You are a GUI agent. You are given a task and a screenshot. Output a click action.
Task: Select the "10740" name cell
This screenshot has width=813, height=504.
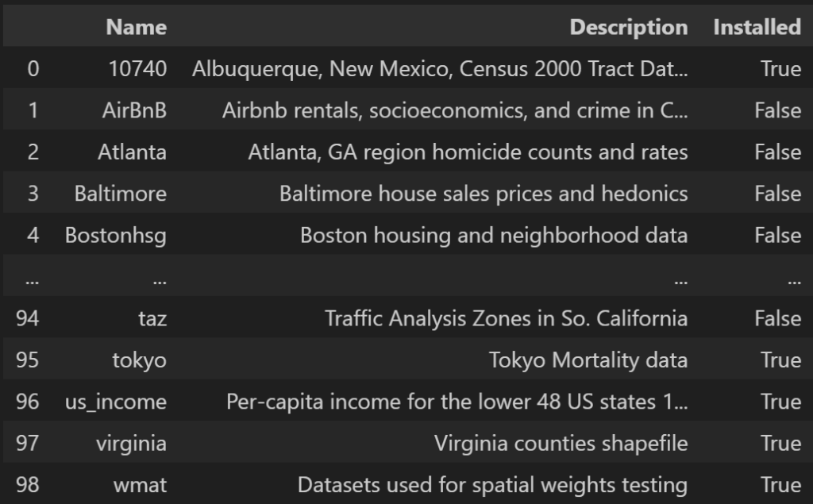[138, 69]
